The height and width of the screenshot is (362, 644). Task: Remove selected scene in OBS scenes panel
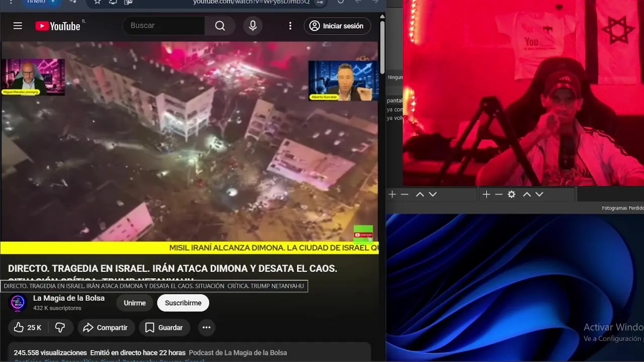pyautogui.click(x=405, y=194)
